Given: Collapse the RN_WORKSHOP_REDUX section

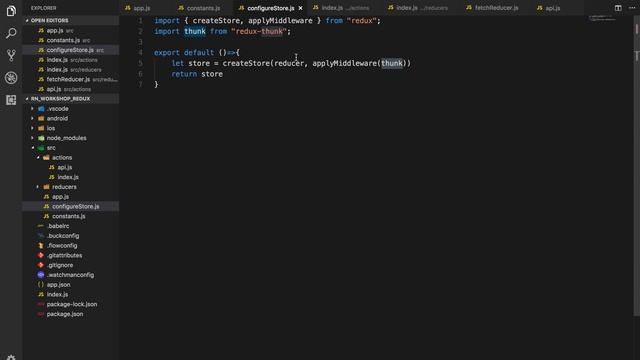Looking at the screenshot, I should click(70, 99).
